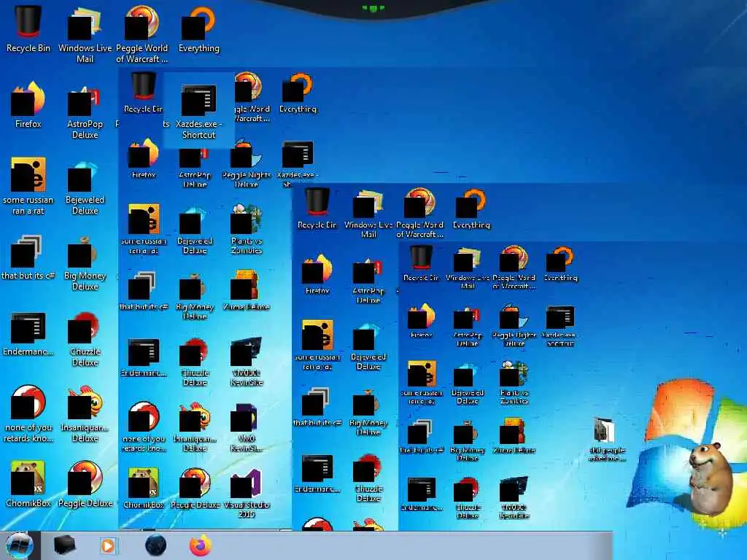This screenshot has width=747, height=560.
Task: Launch Firefox from the taskbar
Action: 201,545
